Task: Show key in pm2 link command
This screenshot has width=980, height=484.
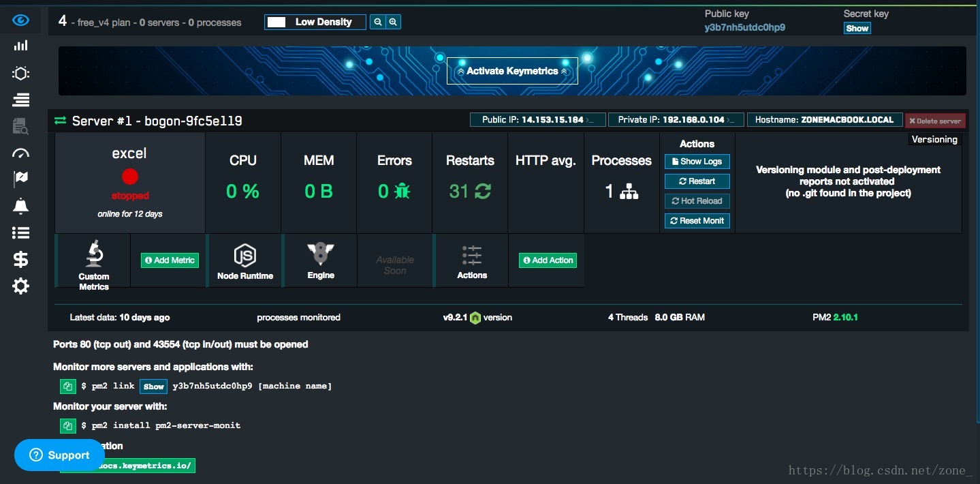Action: (x=154, y=387)
